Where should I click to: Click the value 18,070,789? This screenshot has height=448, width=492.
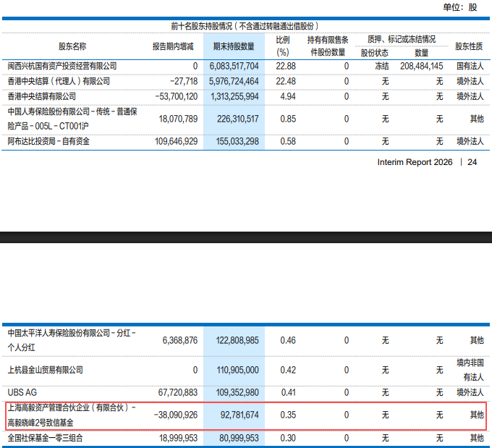(x=178, y=119)
